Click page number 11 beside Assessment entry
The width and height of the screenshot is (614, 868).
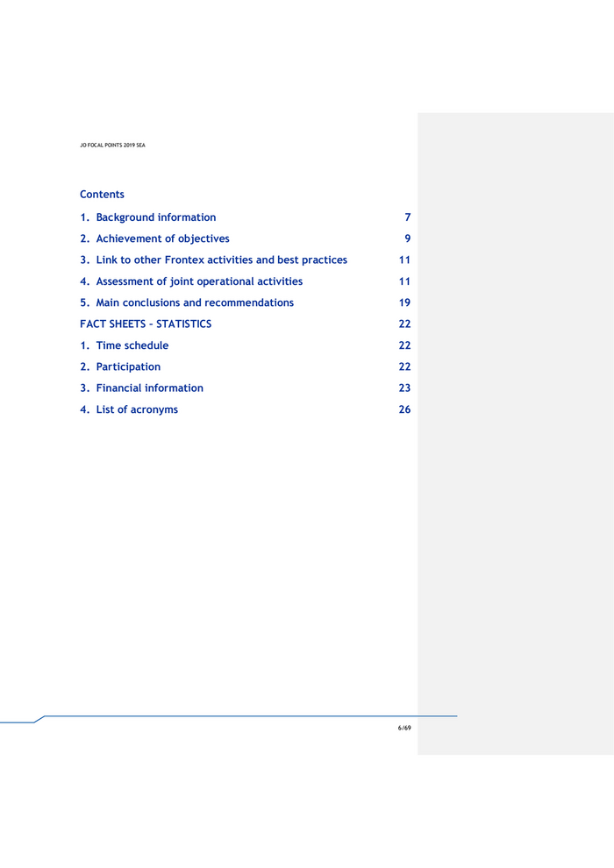coord(404,281)
